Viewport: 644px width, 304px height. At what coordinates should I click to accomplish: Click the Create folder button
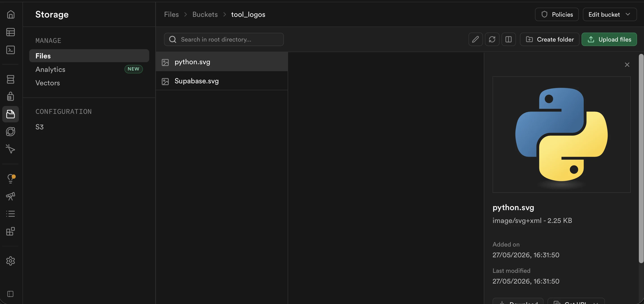click(549, 39)
